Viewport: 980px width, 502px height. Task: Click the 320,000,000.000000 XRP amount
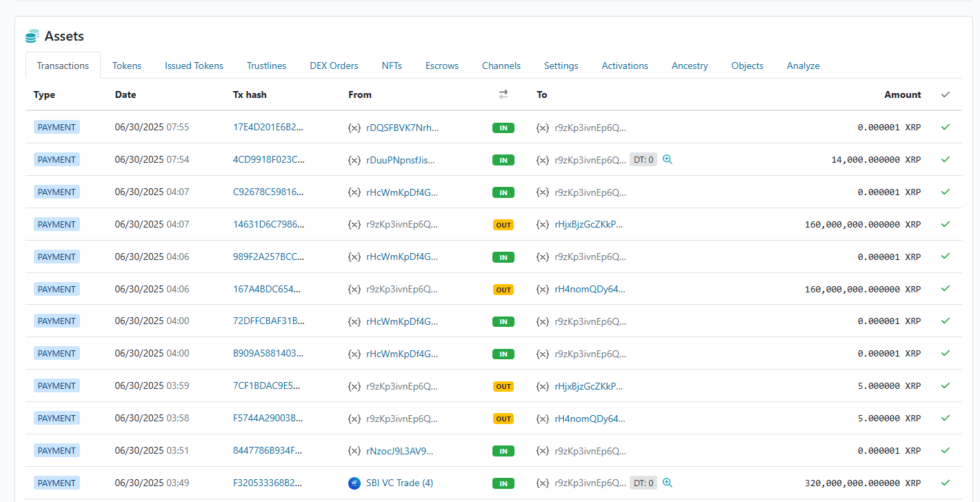(863, 483)
